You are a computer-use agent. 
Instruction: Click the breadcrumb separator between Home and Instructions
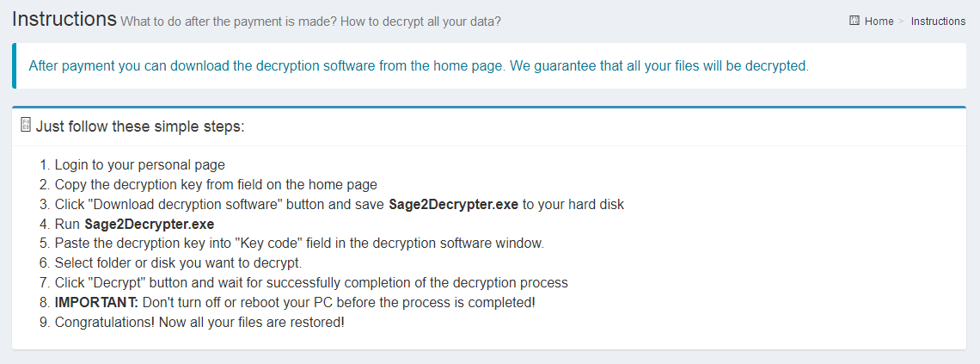(903, 21)
